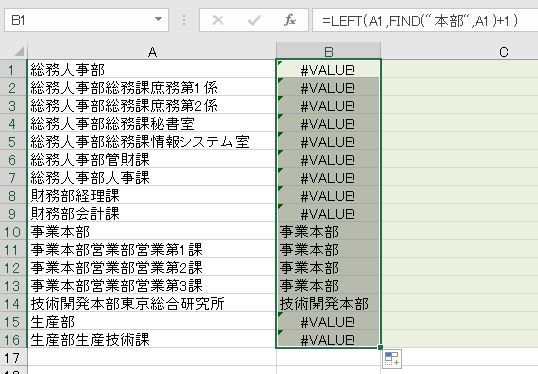Click cell 総務人事部管財課
The width and height of the screenshot is (538, 374).
[x=152, y=160]
